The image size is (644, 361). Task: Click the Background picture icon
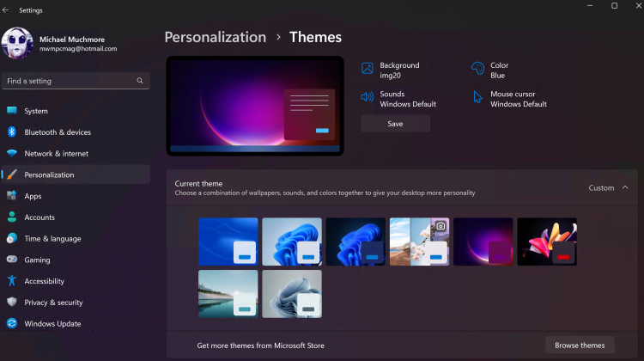368,69
